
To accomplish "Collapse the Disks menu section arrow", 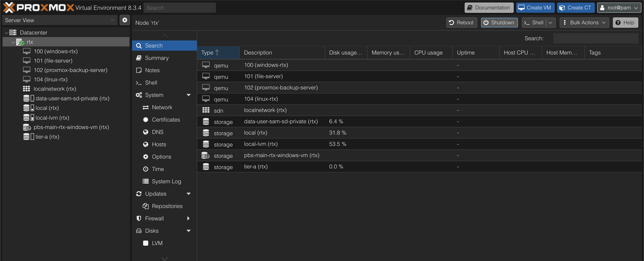I will click(x=188, y=231).
